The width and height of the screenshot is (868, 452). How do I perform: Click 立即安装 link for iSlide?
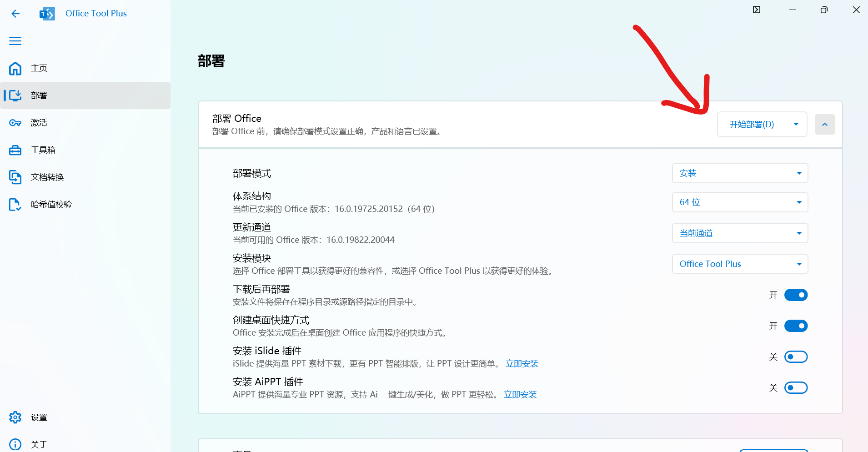click(x=522, y=364)
